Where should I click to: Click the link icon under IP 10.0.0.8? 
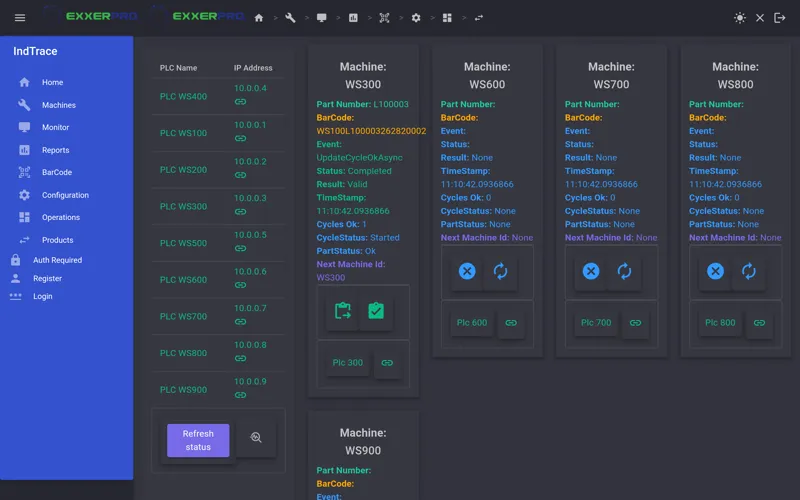click(x=240, y=359)
